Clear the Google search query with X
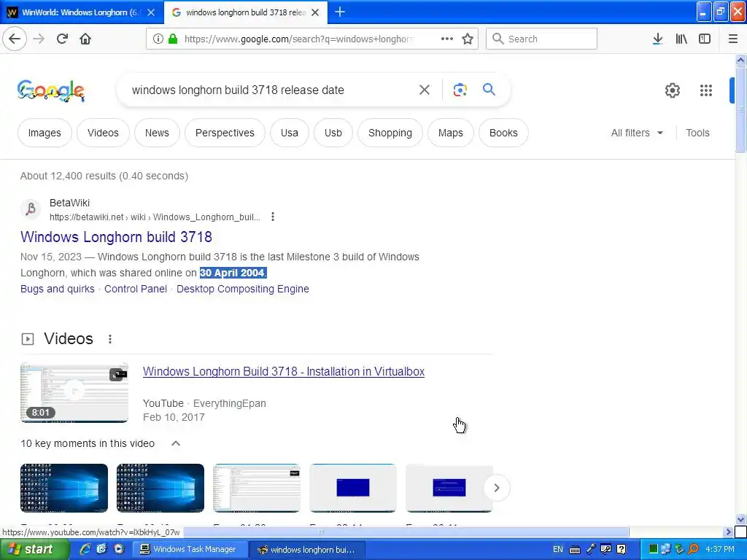747x560 pixels. coord(424,90)
